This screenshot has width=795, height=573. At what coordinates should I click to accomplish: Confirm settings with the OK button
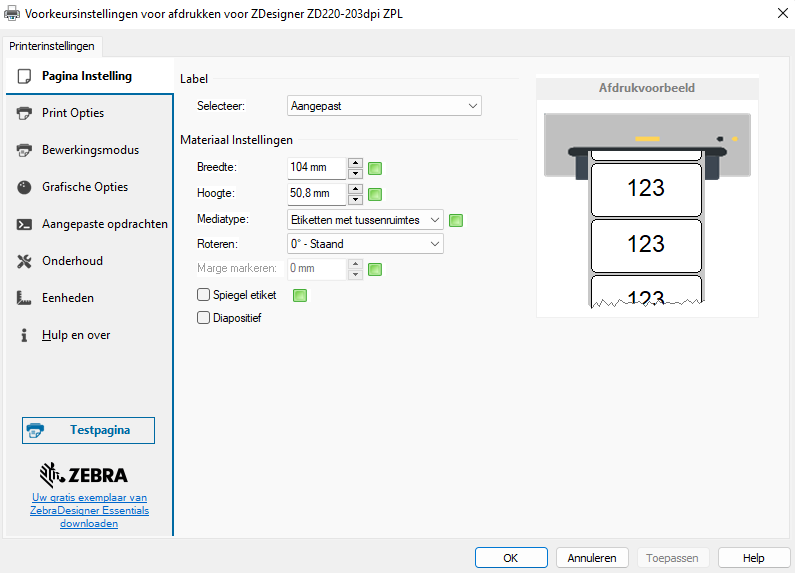click(511, 558)
